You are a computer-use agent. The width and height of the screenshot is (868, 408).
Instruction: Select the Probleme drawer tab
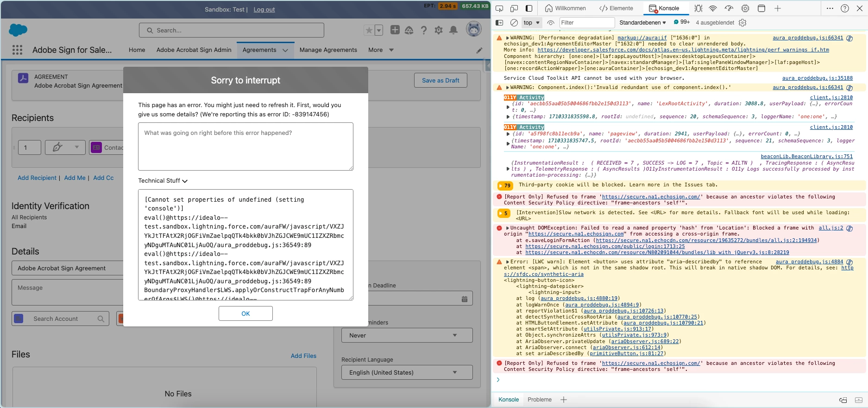point(540,400)
